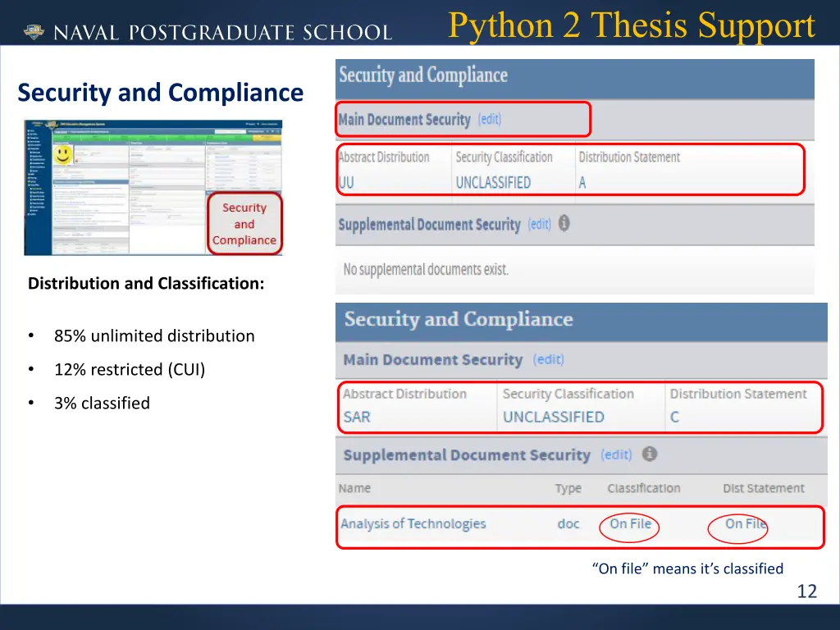Click the 'NAVAL POSTGRADUATE SCHOOL' header text
Image resolution: width=840 pixels, height=630 pixels.
click(x=223, y=33)
